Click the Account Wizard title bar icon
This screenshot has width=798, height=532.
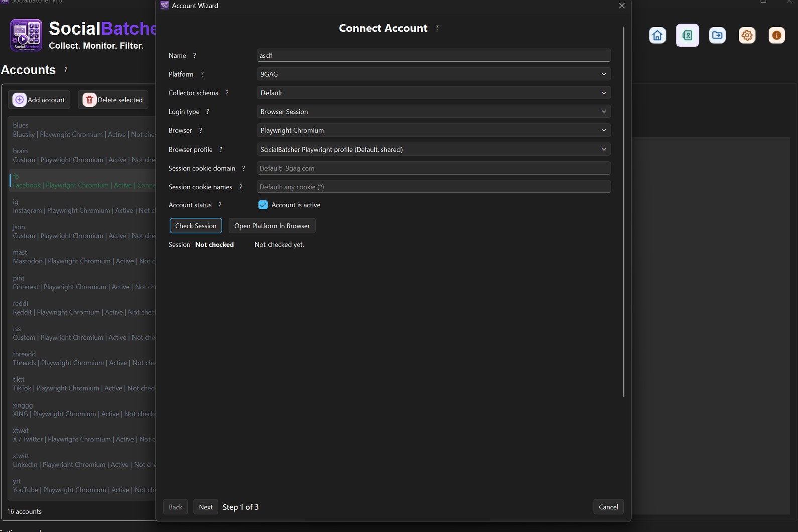tap(164, 5)
